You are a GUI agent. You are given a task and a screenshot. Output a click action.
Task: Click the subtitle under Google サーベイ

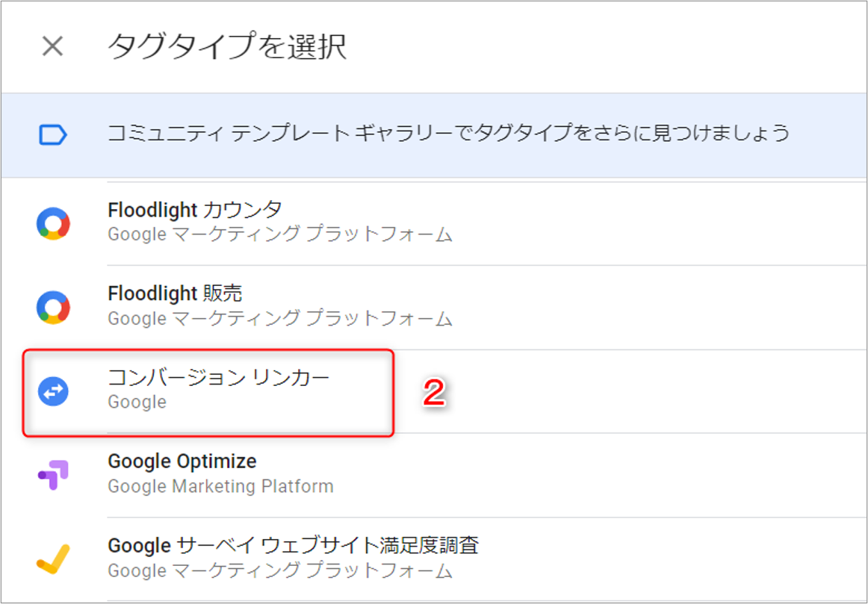click(280, 571)
